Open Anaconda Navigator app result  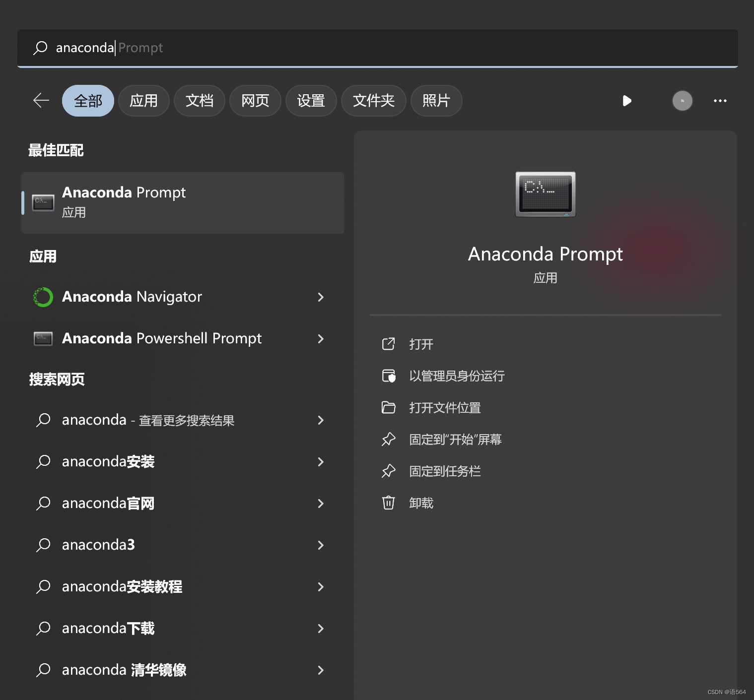click(x=183, y=297)
